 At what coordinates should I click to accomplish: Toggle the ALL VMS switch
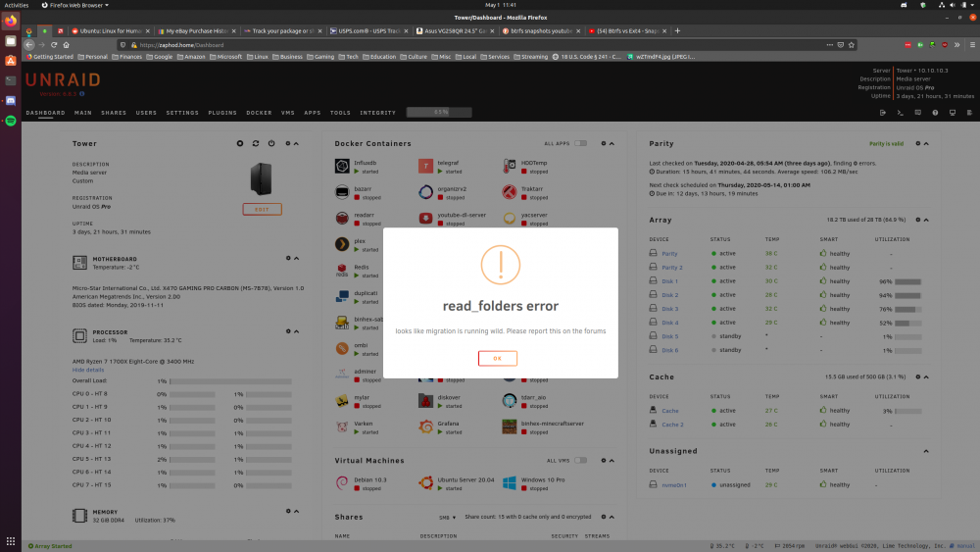pos(580,460)
